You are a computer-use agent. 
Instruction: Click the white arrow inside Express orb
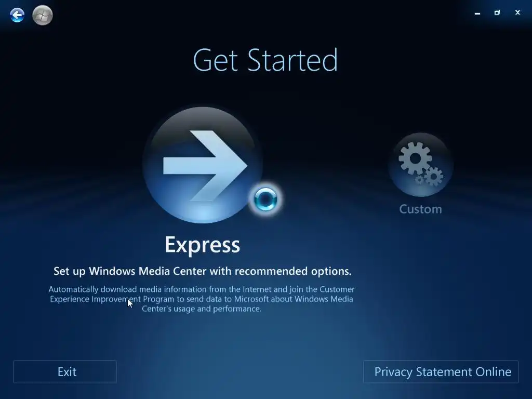point(205,166)
